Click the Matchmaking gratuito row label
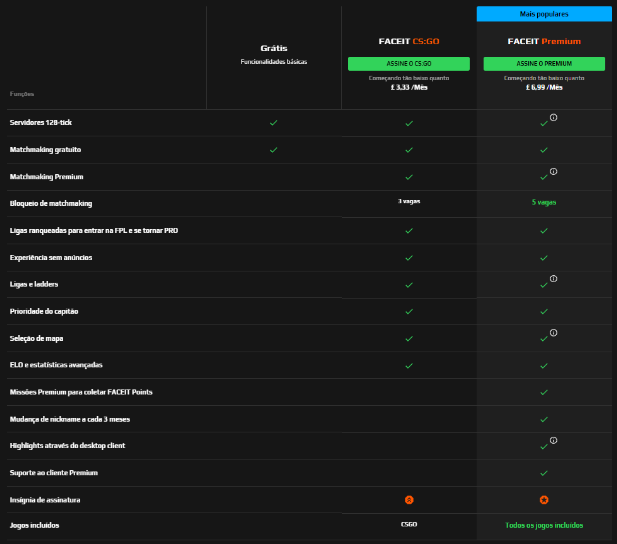 click(x=45, y=150)
